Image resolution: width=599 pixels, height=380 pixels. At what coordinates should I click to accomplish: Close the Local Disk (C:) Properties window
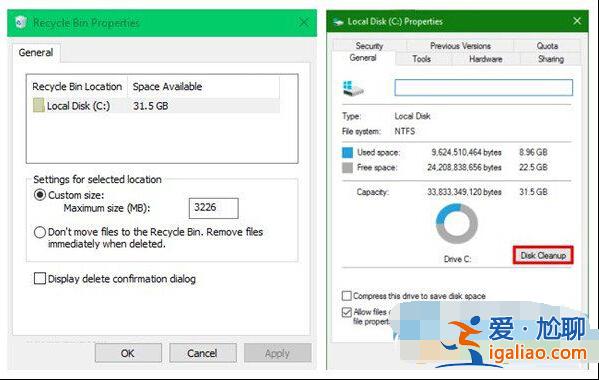coord(577,21)
